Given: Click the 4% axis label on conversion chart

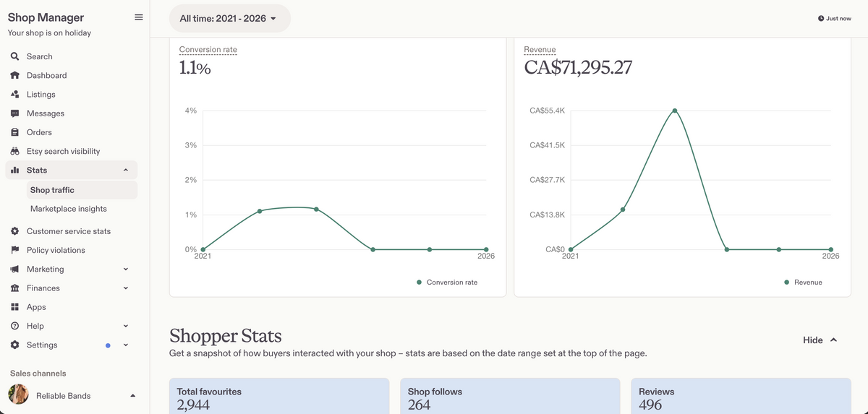Looking at the screenshot, I should tap(191, 111).
